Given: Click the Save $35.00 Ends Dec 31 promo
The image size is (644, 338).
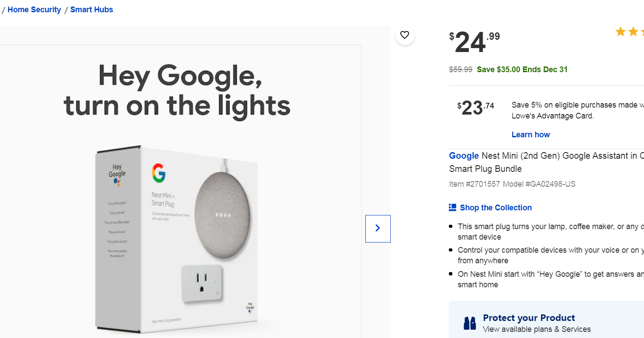Looking at the screenshot, I should 522,69.
